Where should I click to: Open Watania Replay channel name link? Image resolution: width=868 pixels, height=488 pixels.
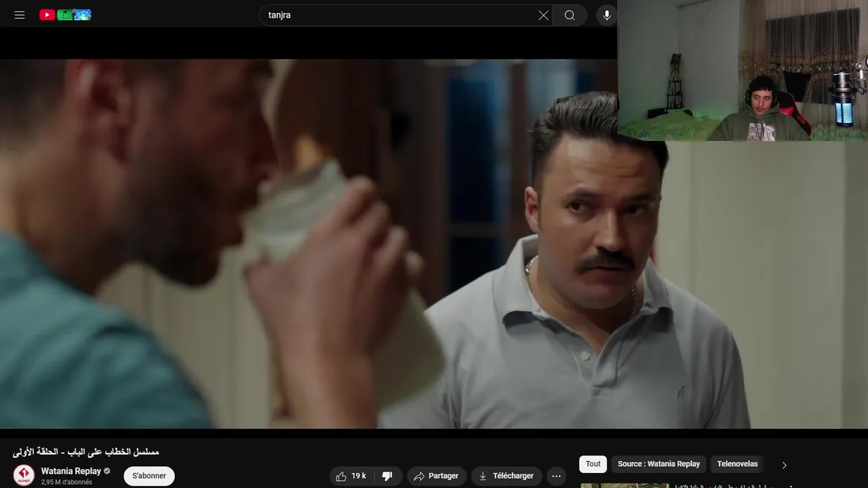coord(71,471)
